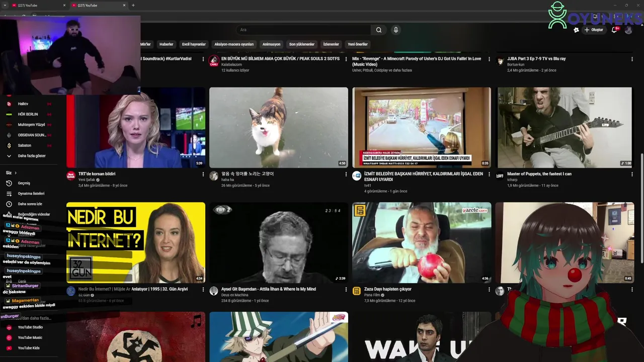Open HÖR BERLIN subscription channel
The height and width of the screenshot is (362, 644).
(x=29, y=114)
